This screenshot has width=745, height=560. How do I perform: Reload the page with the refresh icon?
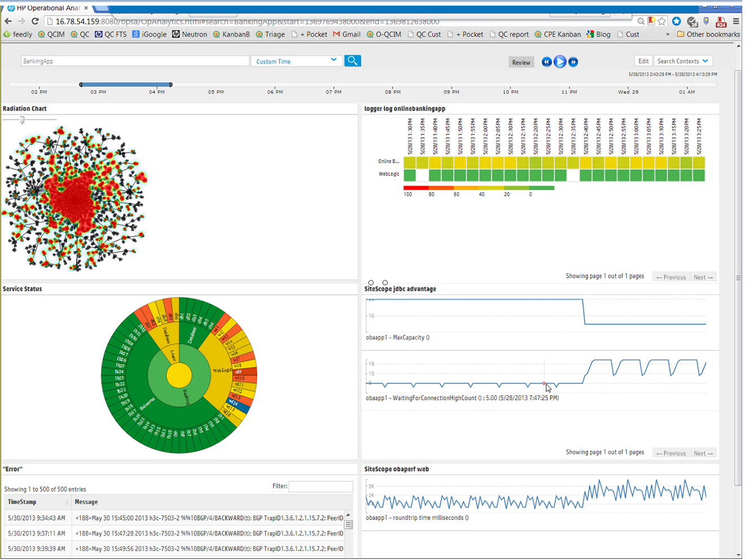(35, 21)
